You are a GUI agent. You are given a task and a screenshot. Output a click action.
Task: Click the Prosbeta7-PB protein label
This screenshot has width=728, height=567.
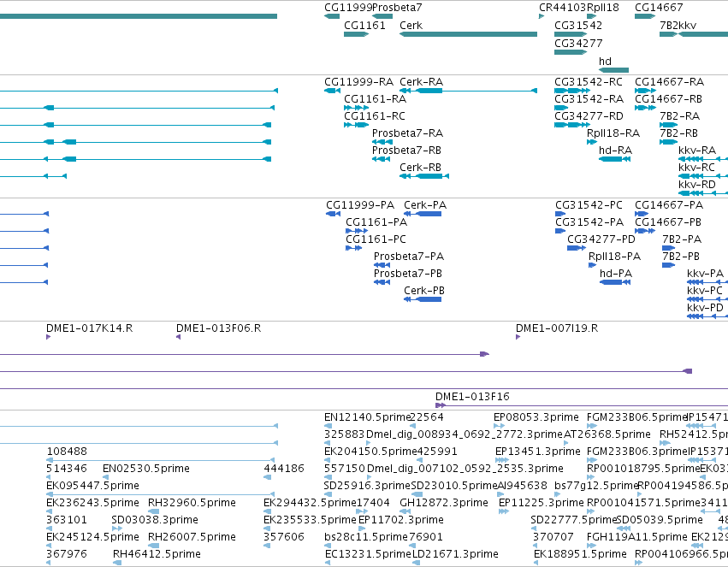[x=408, y=274]
